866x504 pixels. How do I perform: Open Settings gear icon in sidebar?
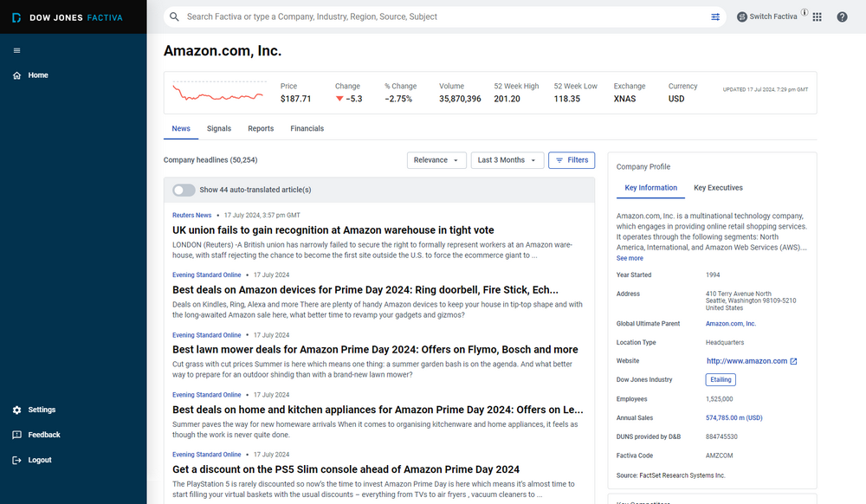(x=17, y=410)
